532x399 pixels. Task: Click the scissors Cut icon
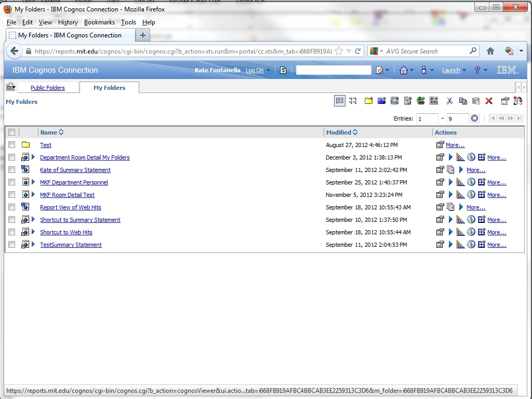click(x=449, y=101)
